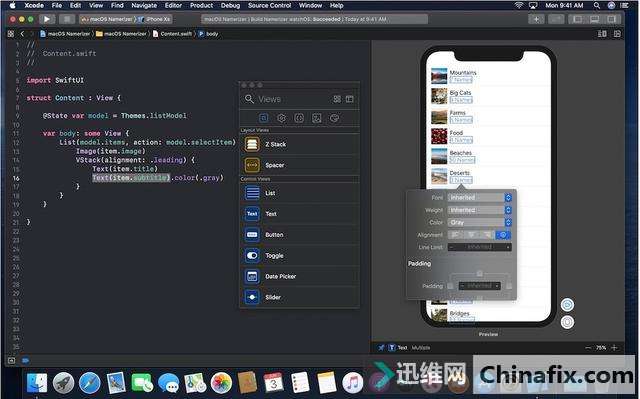Open the Navigate menu
This screenshot has width=640, height=399.
click(144, 5)
